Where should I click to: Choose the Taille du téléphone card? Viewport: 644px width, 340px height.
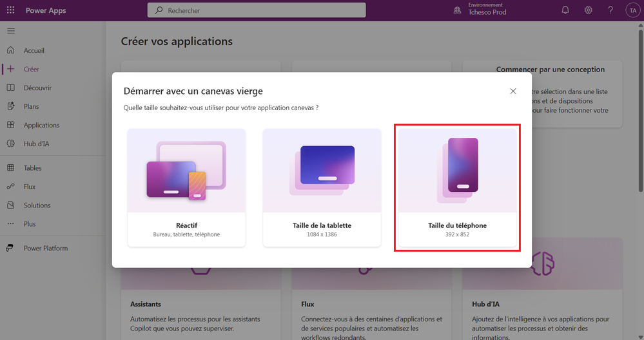[457, 188]
